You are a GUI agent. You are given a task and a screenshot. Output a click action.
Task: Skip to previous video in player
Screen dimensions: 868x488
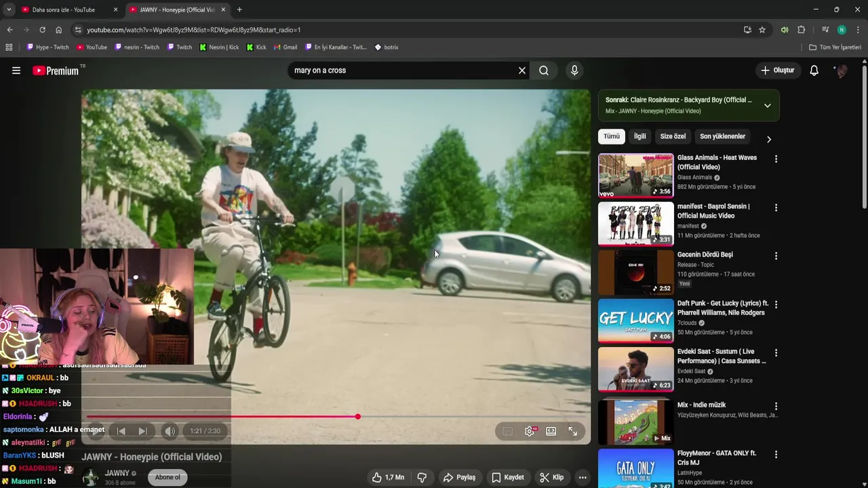pos(121,431)
